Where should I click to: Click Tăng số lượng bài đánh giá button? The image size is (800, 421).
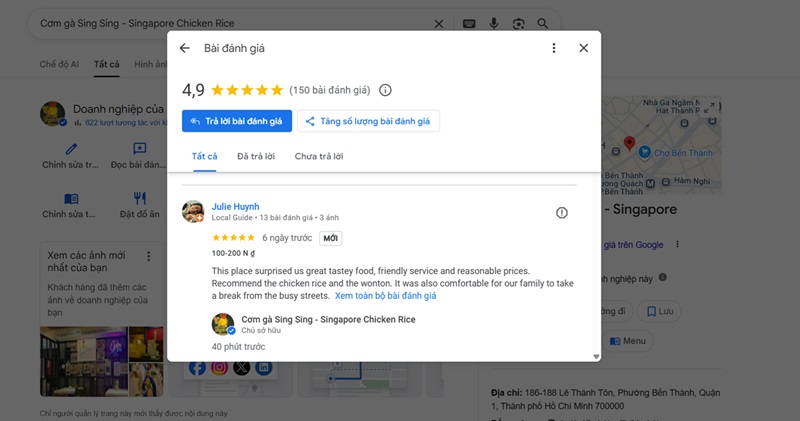coord(368,121)
